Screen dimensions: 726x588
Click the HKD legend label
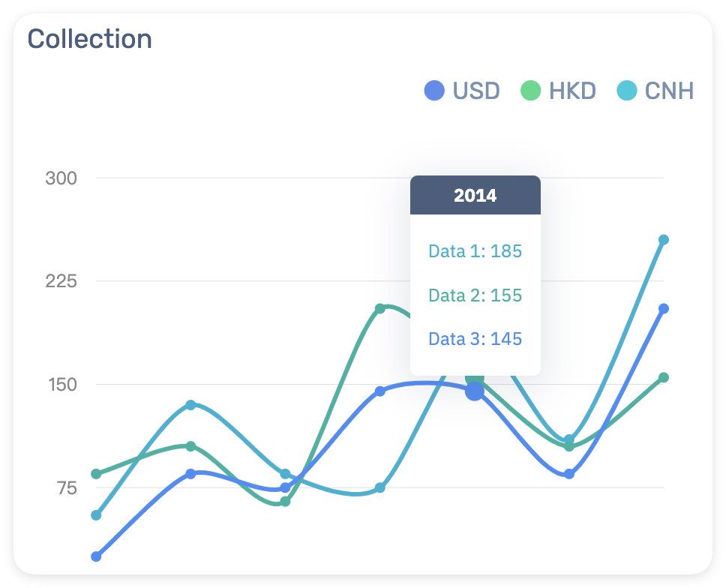click(572, 91)
